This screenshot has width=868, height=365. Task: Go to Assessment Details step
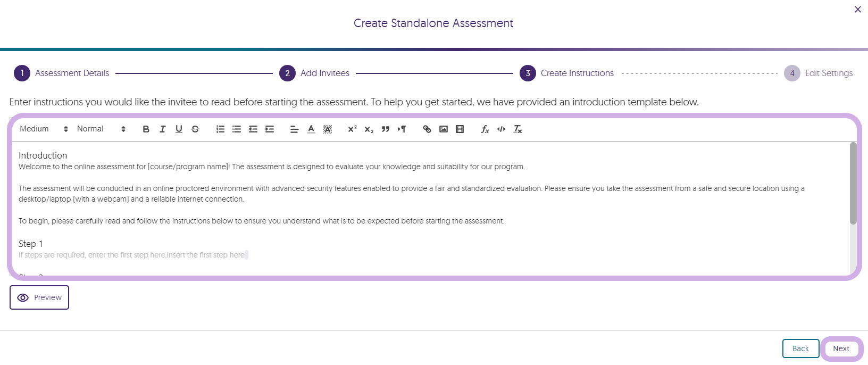72,73
